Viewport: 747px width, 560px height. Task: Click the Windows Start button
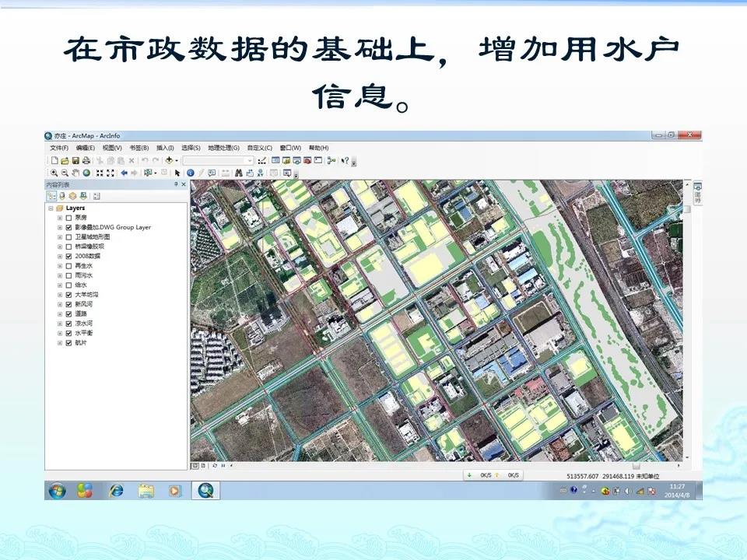point(57,491)
